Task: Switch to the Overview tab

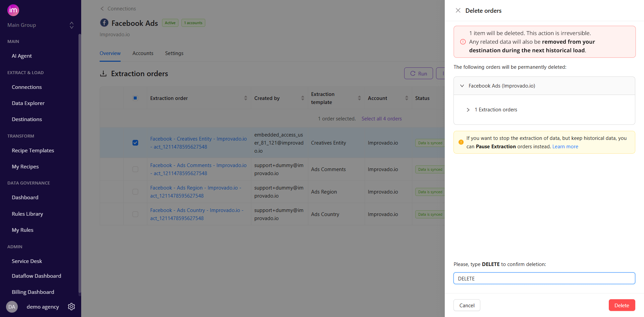Action: [x=110, y=53]
